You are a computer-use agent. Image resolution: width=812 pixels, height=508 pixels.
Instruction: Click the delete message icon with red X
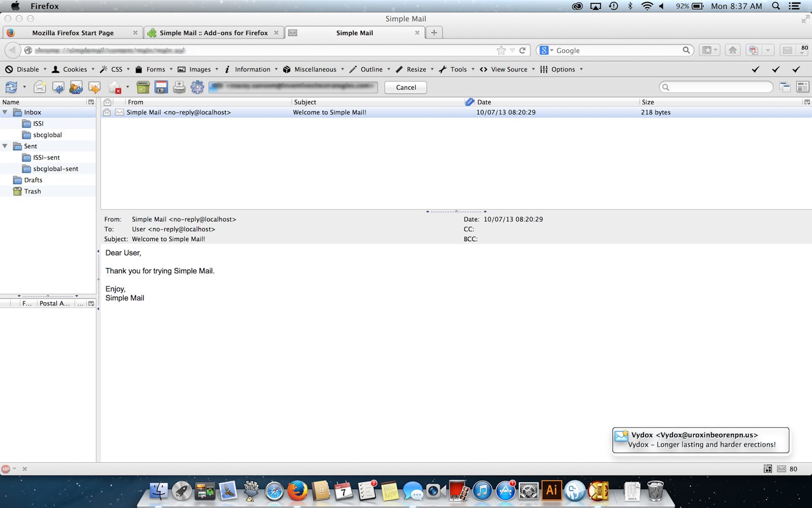(115, 87)
